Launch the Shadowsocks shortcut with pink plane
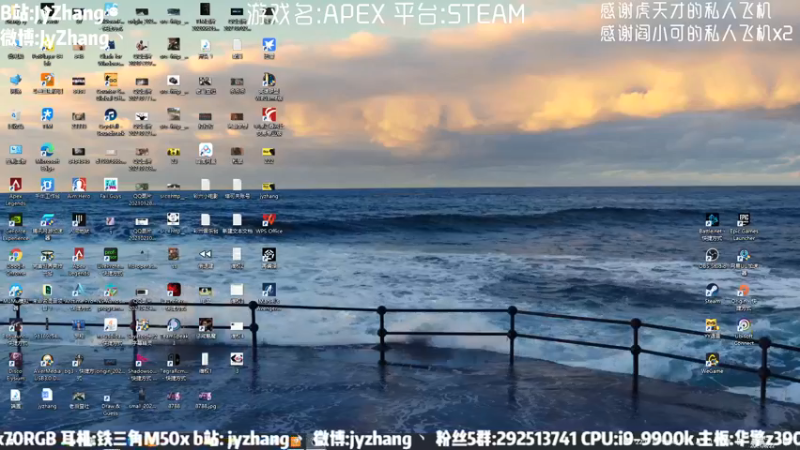The width and height of the screenshot is (800, 450). [x=142, y=361]
